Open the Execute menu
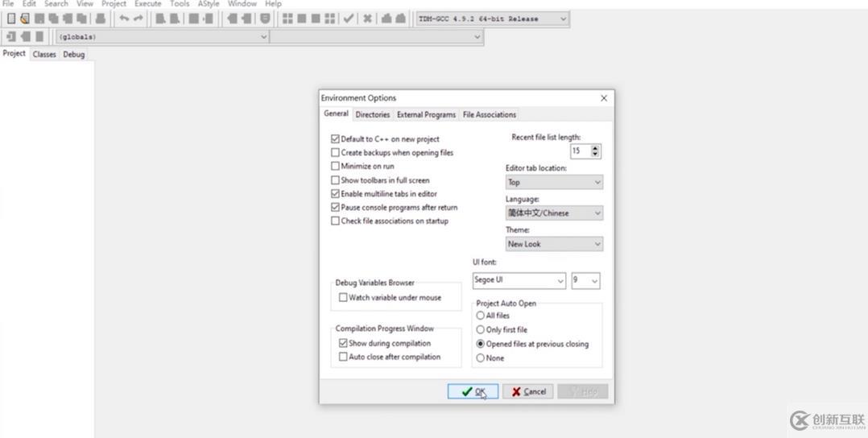The height and width of the screenshot is (438, 868). coord(147,4)
